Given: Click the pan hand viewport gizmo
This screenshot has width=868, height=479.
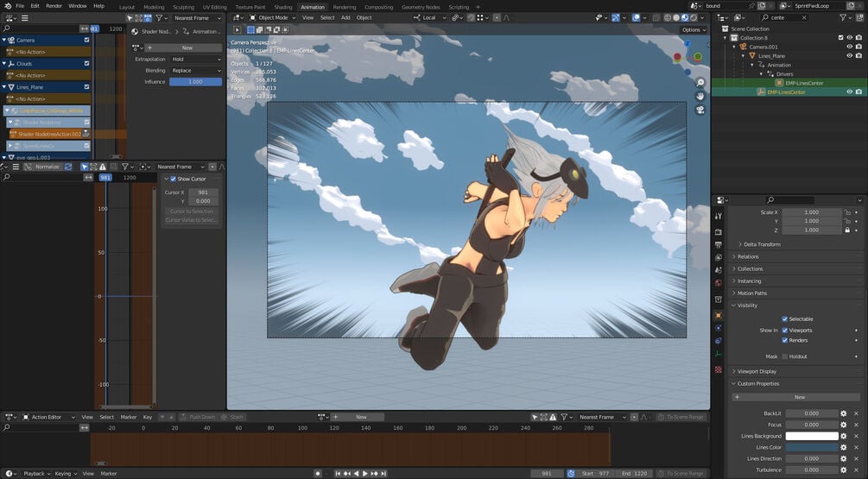Looking at the screenshot, I should coord(700,97).
